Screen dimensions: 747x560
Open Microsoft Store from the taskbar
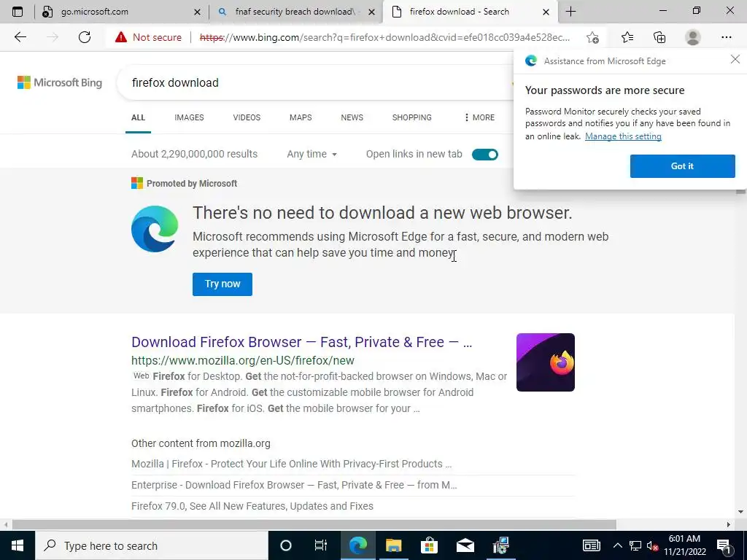(x=429, y=545)
